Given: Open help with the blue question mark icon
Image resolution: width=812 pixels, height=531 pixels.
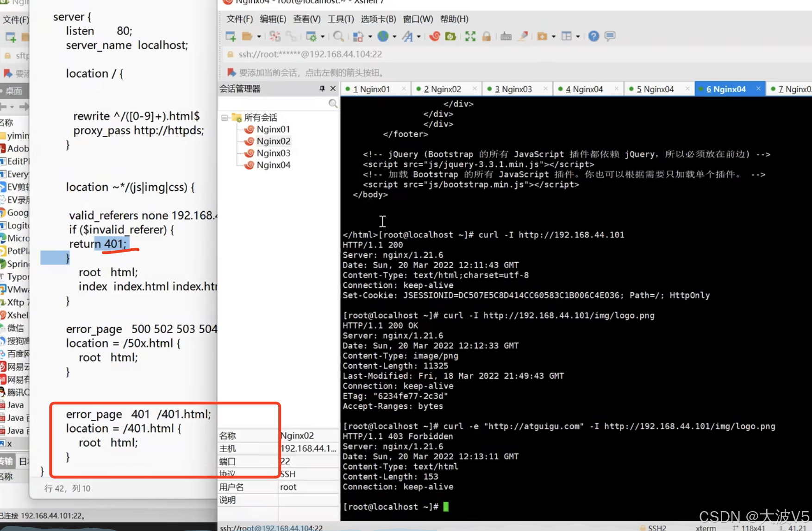Looking at the screenshot, I should tap(594, 36).
